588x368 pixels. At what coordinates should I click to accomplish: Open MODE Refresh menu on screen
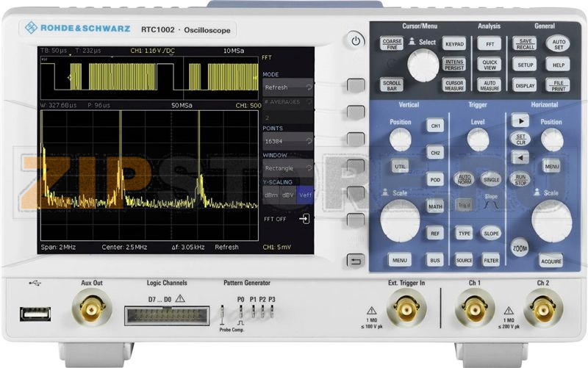pyautogui.click(x=287, y=87)
